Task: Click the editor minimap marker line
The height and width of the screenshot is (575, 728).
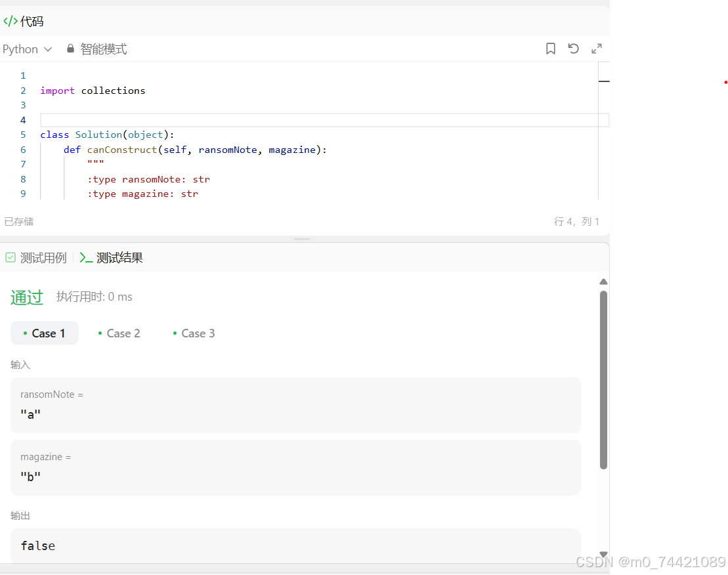Action: [x=604, y=81]
